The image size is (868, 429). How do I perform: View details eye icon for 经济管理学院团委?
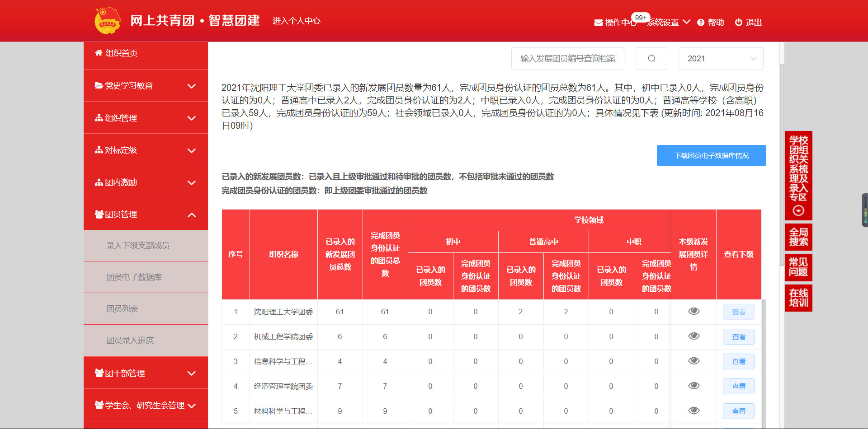(694, 386)
